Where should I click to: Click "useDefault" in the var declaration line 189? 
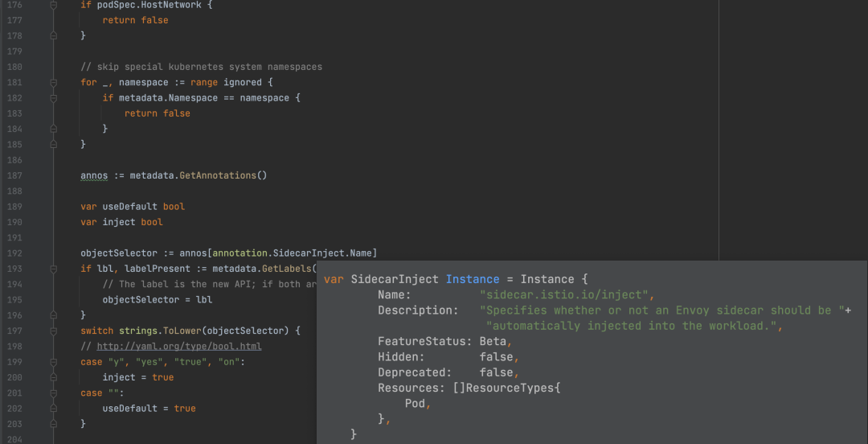click(x=129, y=207)
